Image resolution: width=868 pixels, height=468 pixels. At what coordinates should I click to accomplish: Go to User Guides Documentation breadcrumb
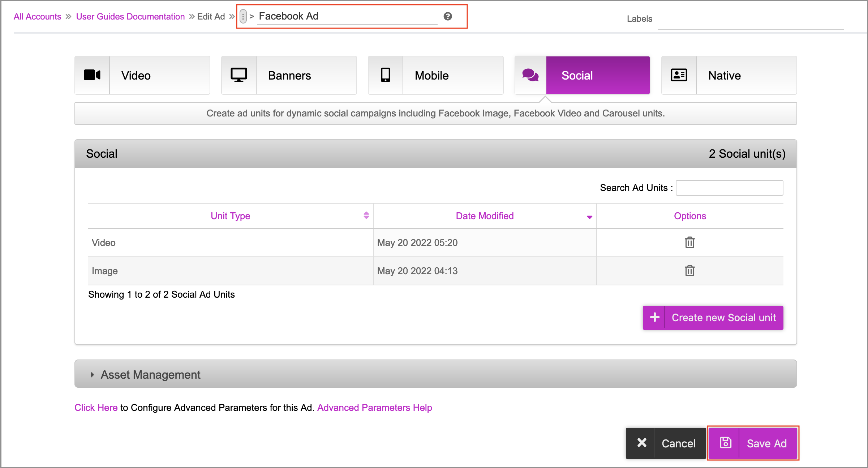[x=130, y=16]
